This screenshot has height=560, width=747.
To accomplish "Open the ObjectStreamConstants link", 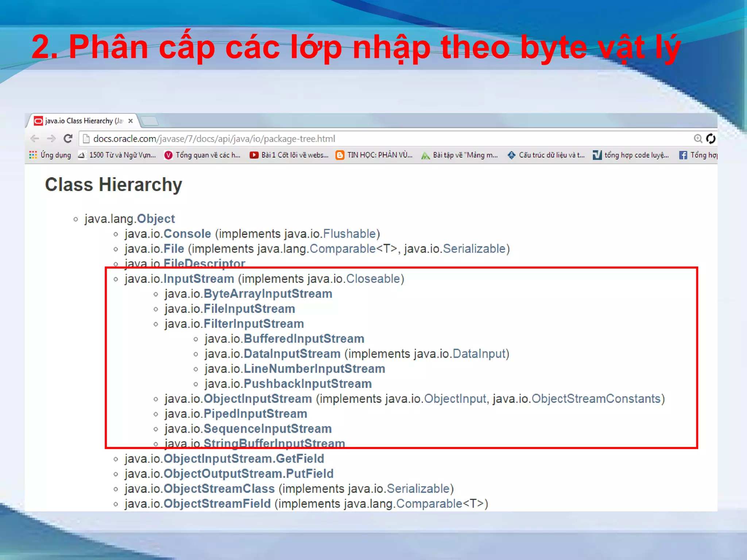I will [596, 398].
